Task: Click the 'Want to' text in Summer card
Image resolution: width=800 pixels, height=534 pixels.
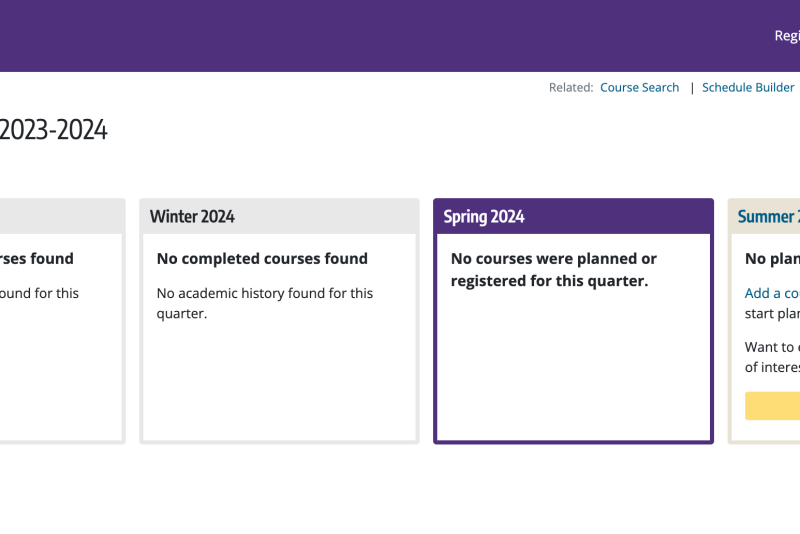Action: [x=772, y=347]
